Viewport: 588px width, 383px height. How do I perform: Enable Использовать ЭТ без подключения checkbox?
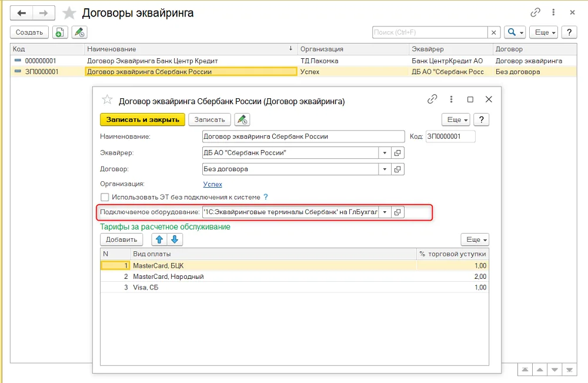[105, 197]
